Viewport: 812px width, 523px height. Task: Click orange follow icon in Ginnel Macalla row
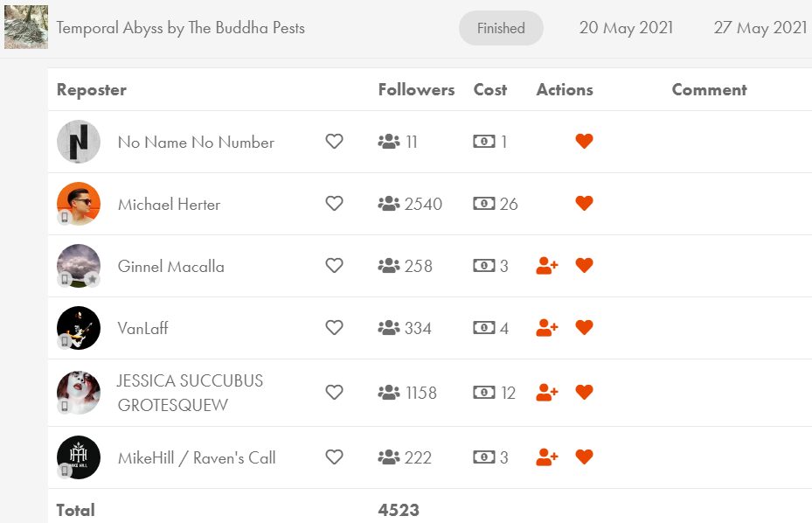(x=547, y=265)
